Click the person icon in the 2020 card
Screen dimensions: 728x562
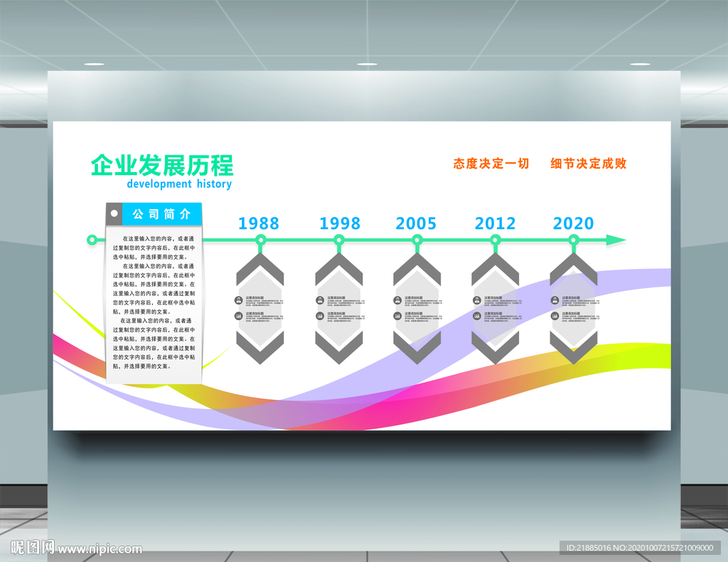(x=555, y=300)
